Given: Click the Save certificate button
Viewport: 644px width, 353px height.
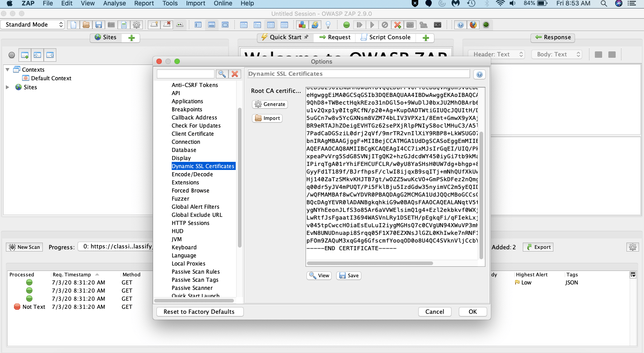Looking at the screenshot, I should click(x=349, y=275).
